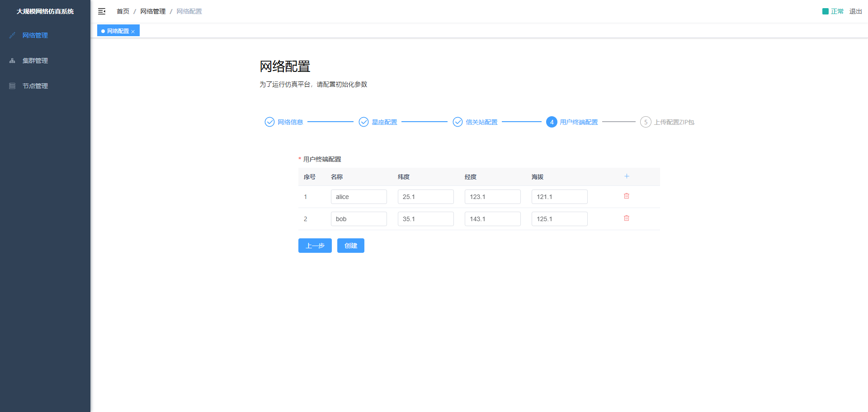
Task: Collapse sidebar using the hamburger icon
Action: point(102,11)
